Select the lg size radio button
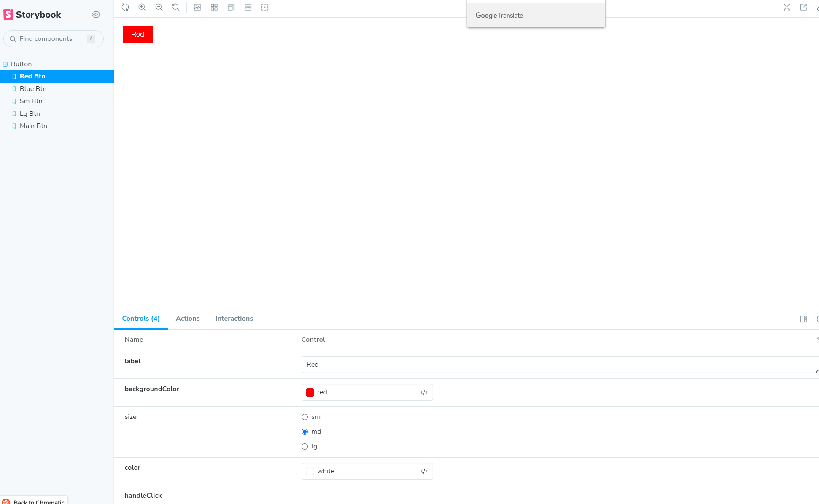The height and width of the screenshot is (504, 819). click(304, 446)
